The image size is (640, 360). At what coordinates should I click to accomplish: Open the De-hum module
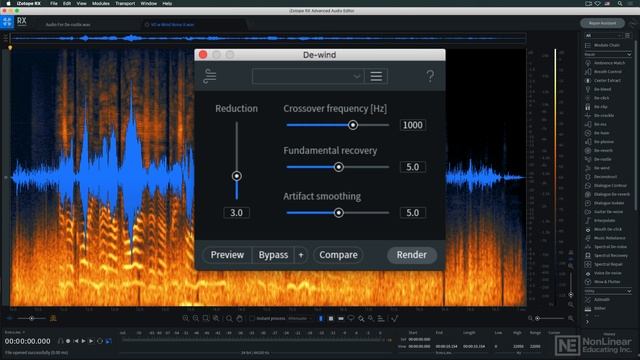tap(602, 133)
